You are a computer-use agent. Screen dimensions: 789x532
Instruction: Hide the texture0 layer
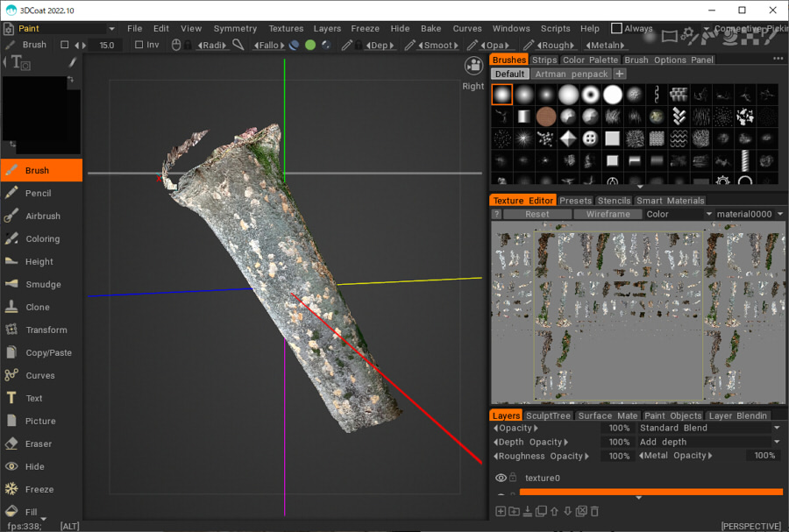(501, 478)
